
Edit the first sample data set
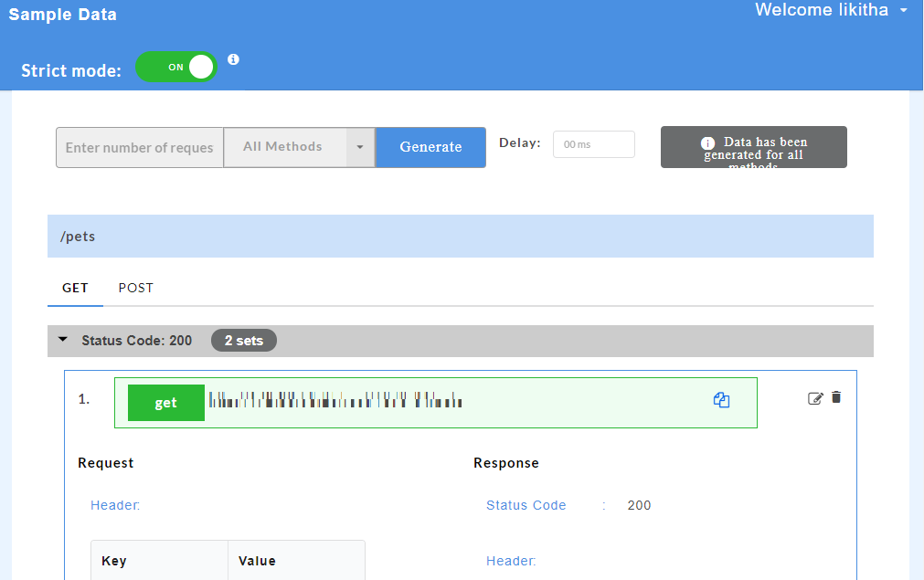click(x=816, y=397)
